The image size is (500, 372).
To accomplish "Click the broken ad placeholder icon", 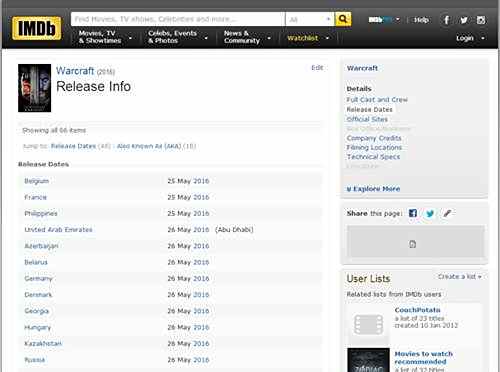I will 412,244.
